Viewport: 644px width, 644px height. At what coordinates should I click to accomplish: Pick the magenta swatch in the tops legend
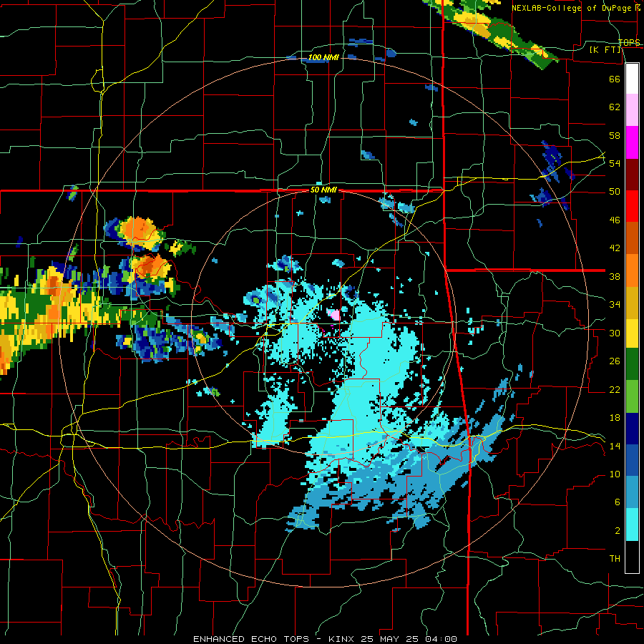click(632, 142)
